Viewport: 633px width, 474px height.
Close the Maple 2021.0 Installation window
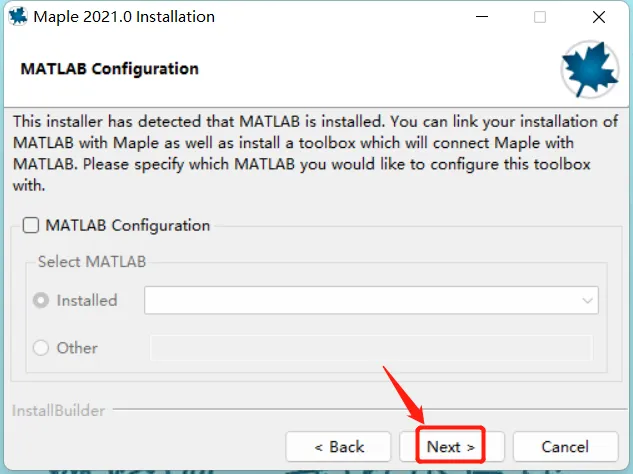tap(599, 17)
